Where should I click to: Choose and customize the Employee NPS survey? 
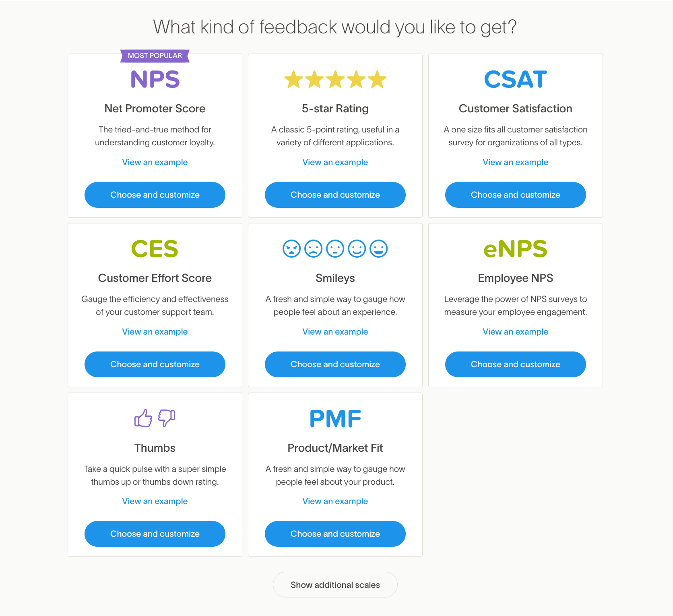coord(515,364)
